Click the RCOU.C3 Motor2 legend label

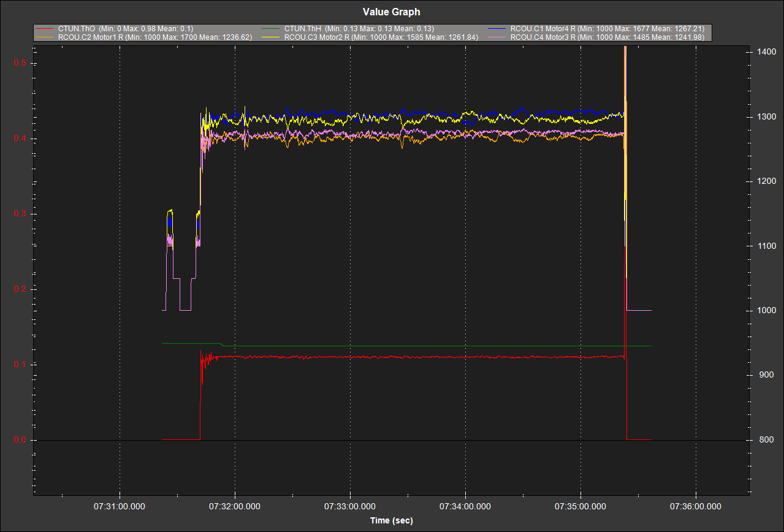click(381, 37)
